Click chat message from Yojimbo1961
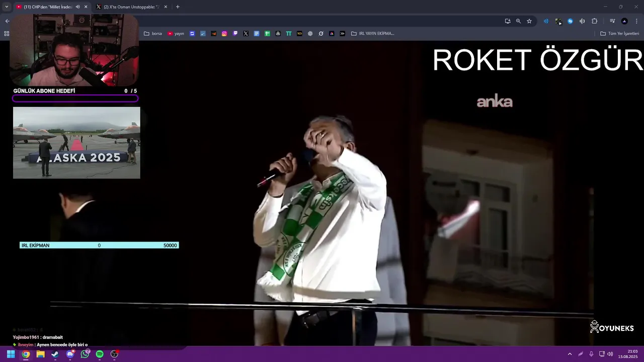Screen dimensions: 644x362 tap(38, 337)
